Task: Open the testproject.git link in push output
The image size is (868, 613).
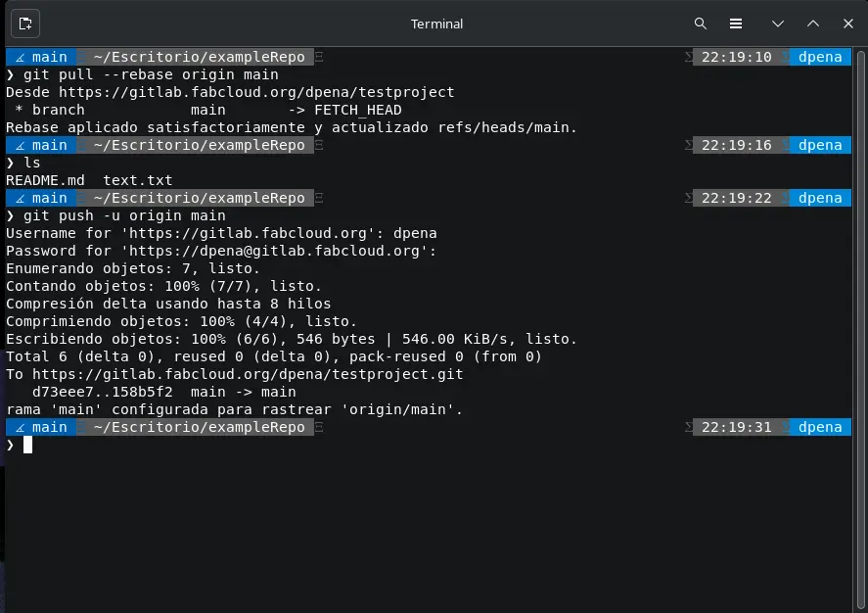Action: 245,374
